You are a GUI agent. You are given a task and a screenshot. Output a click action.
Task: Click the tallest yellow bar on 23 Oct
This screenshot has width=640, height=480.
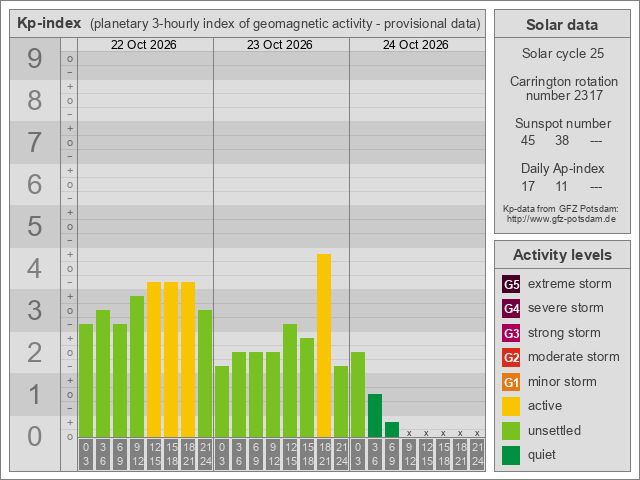pos(324,345)
